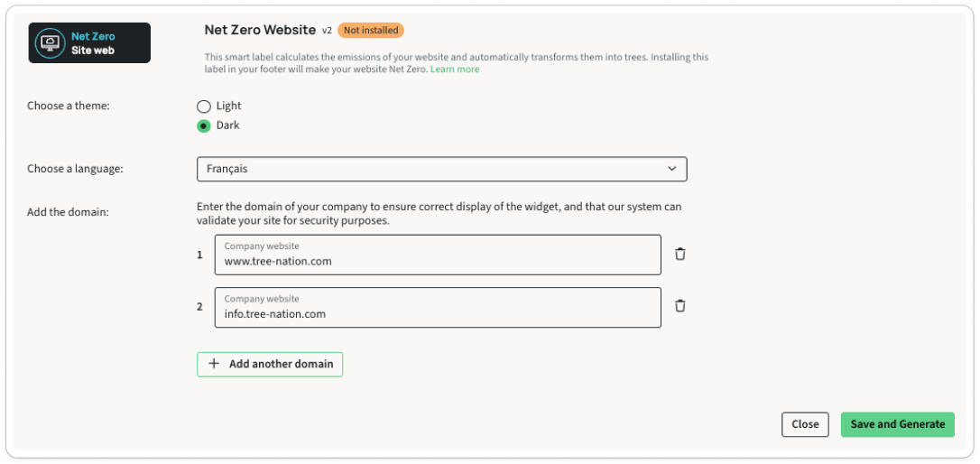Click the v2 version label
This screenshot has width=980, height=464.
point(327,31)
